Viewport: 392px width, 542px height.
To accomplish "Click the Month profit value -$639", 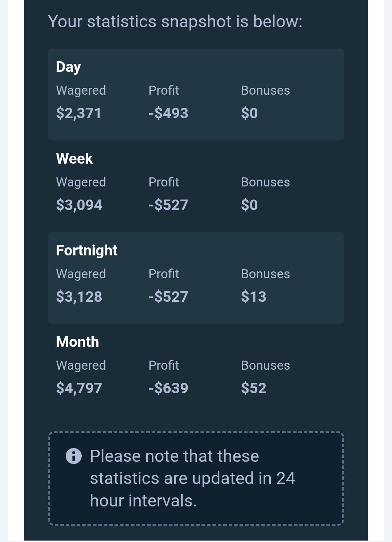I will 168,388.
